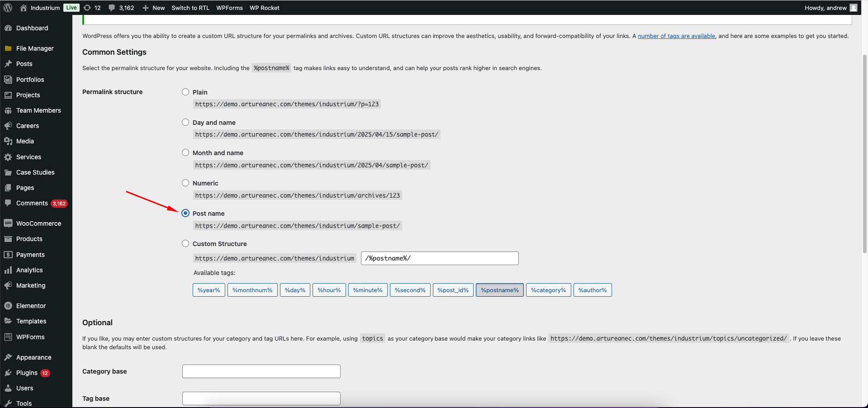Click the %monthnum% tag button
This screenshot has width=868, height=408.
[252, 290]
